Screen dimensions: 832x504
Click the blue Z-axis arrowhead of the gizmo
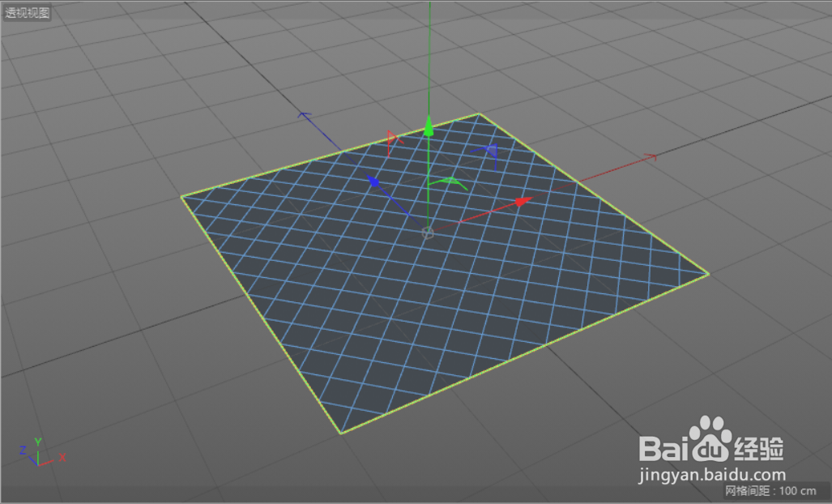point(373,182)
